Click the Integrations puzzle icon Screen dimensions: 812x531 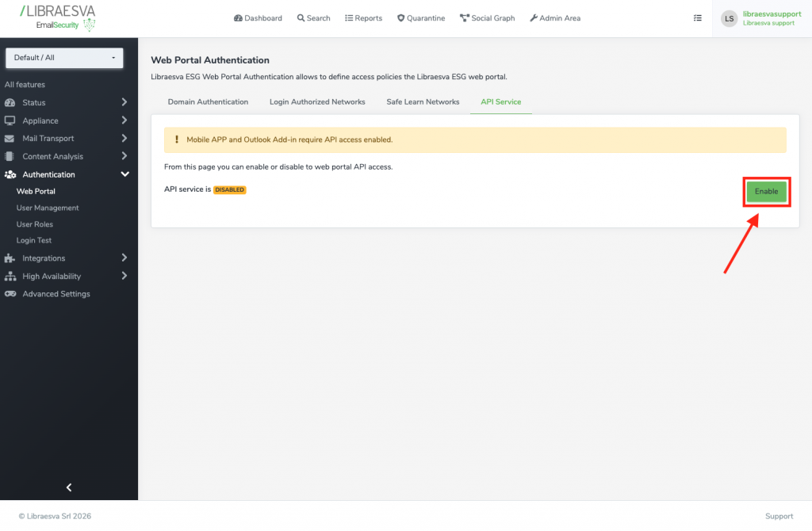pos(10,258)
